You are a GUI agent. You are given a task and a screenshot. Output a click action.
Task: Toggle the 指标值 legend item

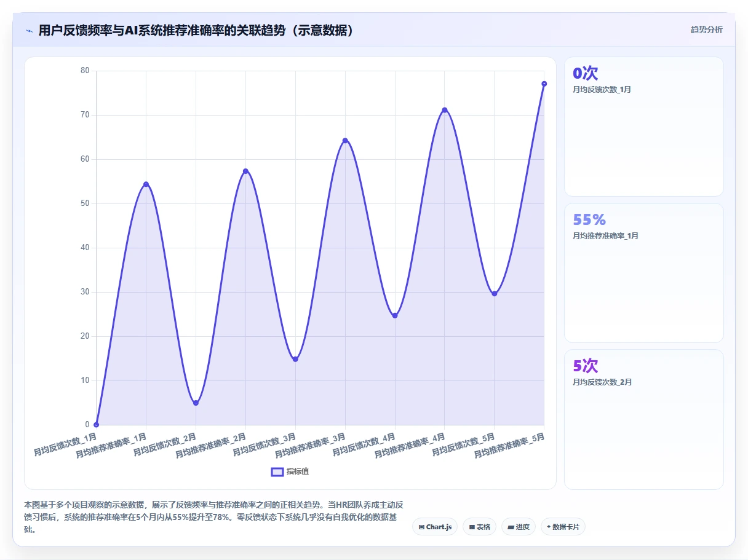coord(290,471)
